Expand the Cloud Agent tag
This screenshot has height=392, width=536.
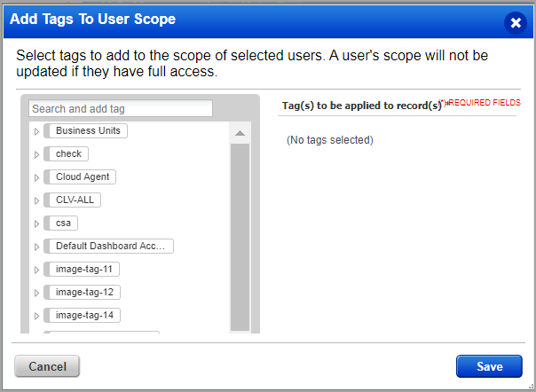[36, 177]
